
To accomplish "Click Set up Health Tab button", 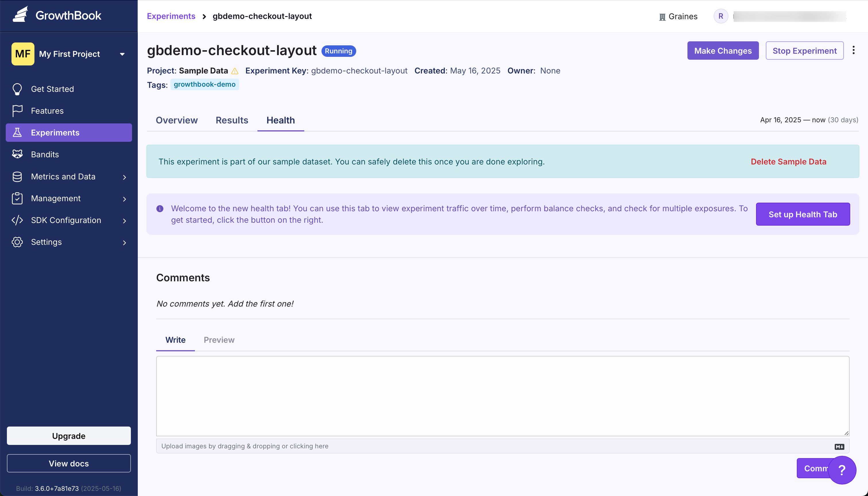I will [803, 214].
